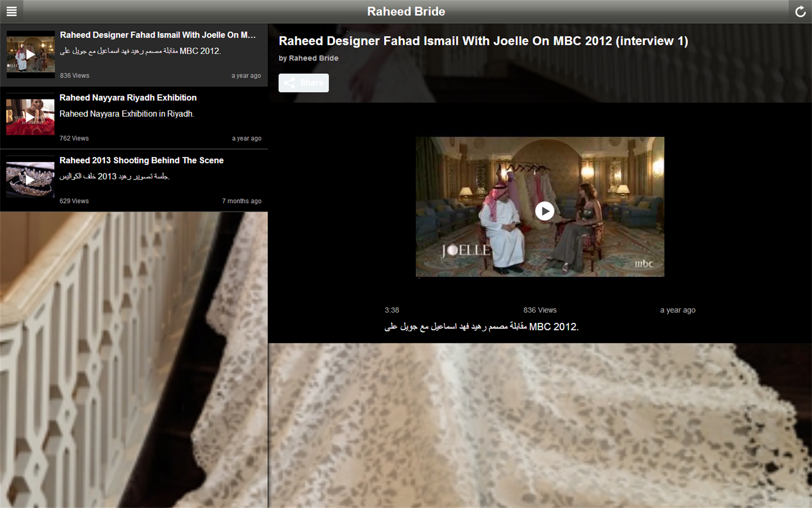
Task: Click the Arabic description below the video player
Action: [x=480, y=326]
